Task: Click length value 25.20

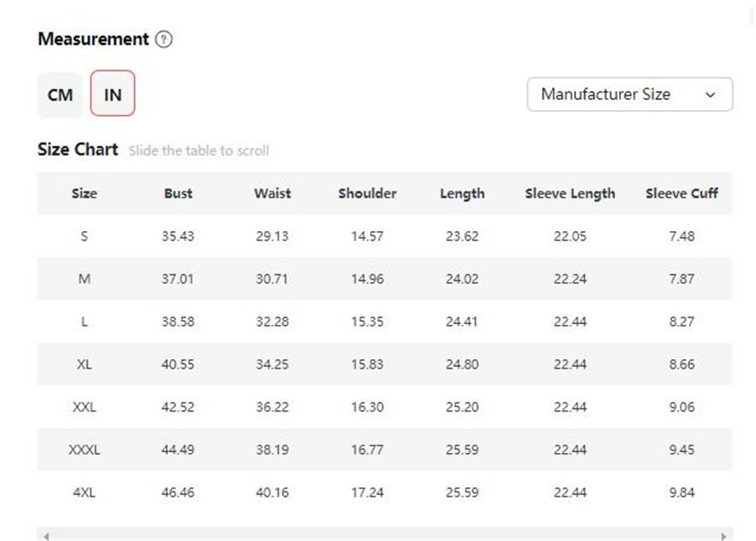Action: point(462,407)
